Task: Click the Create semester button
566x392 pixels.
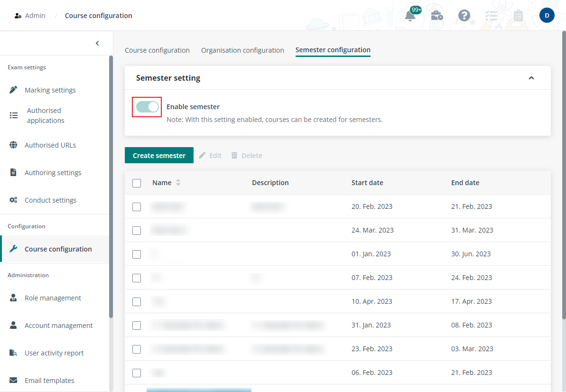Action: click(x=159, y=155)
